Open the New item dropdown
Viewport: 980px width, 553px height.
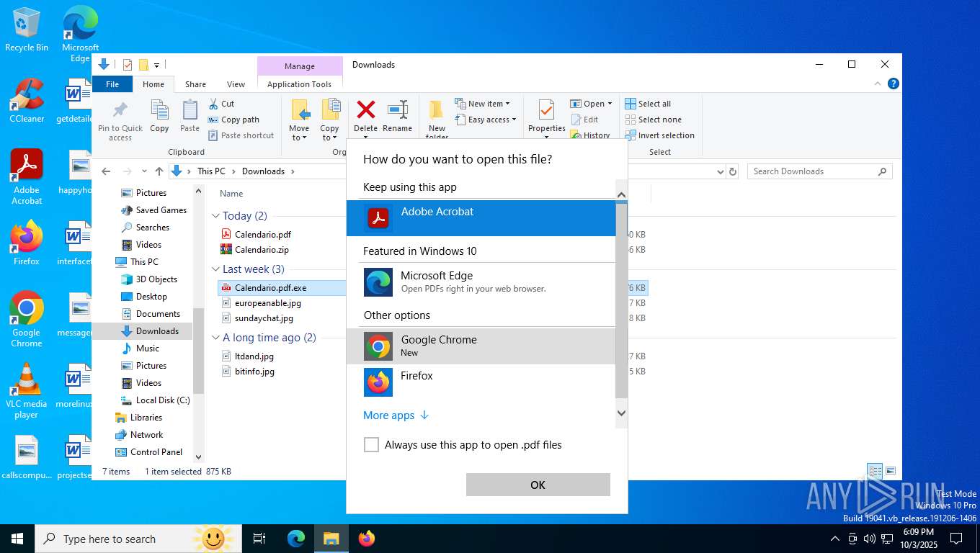click(483, 104)
